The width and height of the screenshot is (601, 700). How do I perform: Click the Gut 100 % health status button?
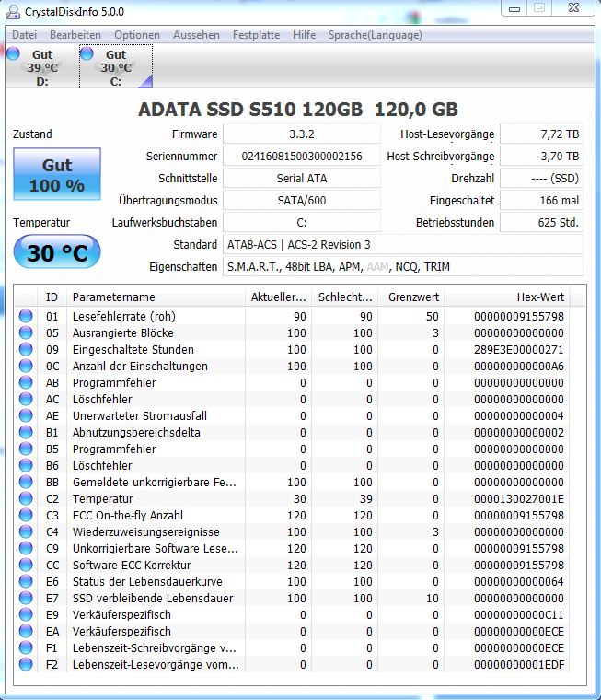tap(57, 175)
